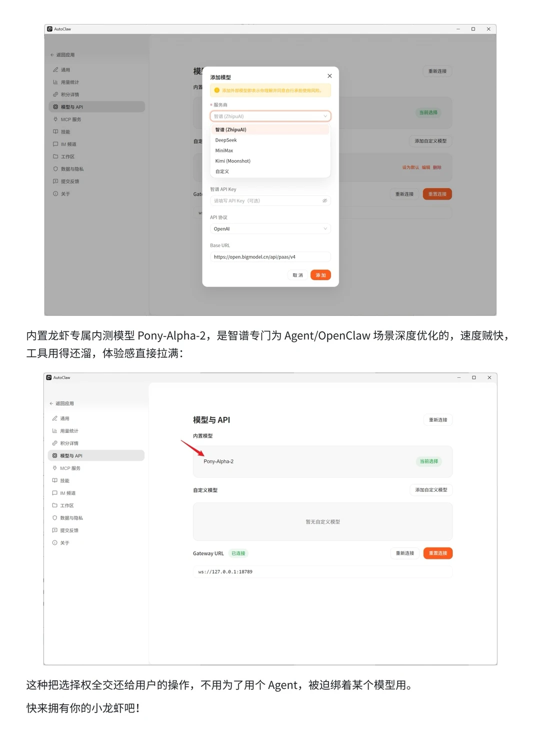Click IM 频道 chat icon in lower window sidebar
Viewport: 540px width, 756px height.
pyautogui.click(x=55, y=493)
